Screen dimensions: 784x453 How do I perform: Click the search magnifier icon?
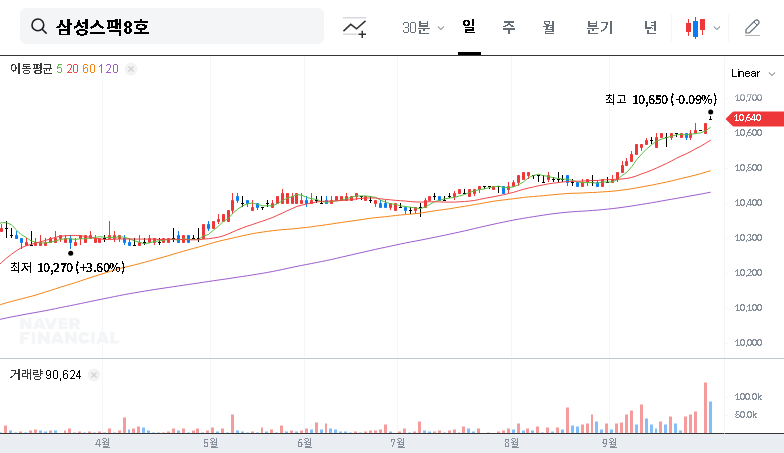(38, 26)
